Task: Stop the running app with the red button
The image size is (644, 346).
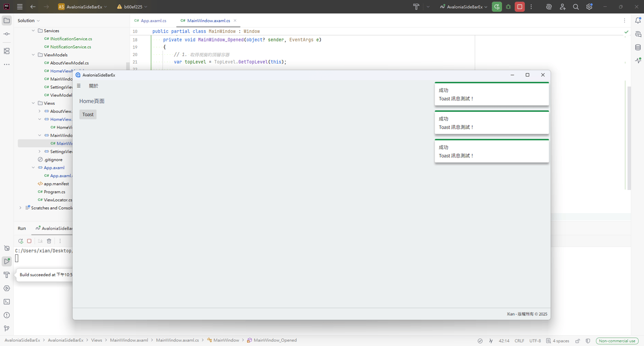Action: click(x=520, y=7)
